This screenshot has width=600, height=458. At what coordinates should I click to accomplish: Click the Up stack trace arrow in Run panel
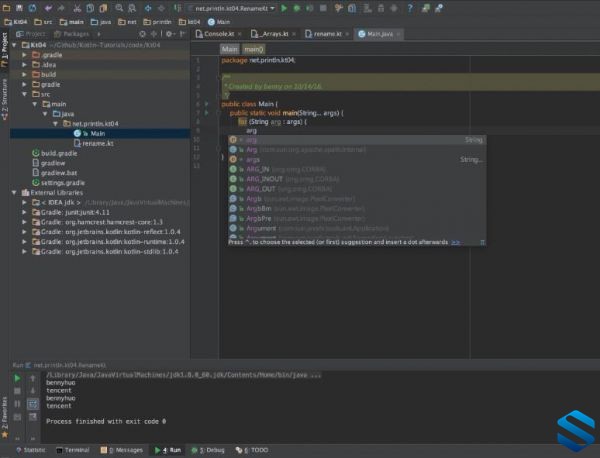click(33, 378)
